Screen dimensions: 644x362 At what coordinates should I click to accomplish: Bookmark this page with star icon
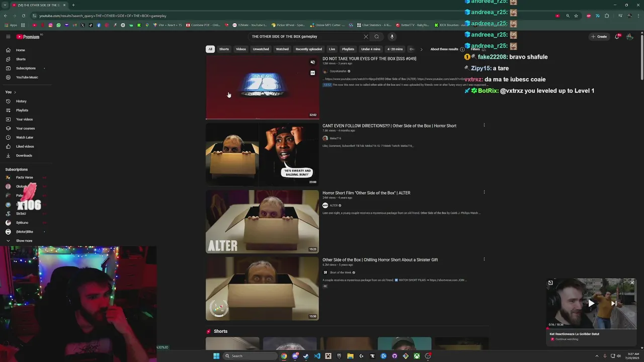pyautogui.click(x=576, y=16)
